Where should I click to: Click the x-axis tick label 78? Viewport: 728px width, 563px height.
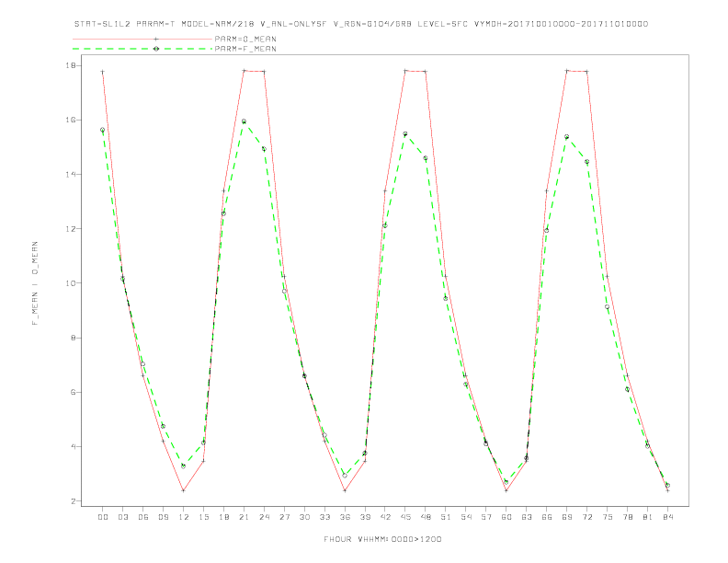pyautogui.click(x=628, y=517)
